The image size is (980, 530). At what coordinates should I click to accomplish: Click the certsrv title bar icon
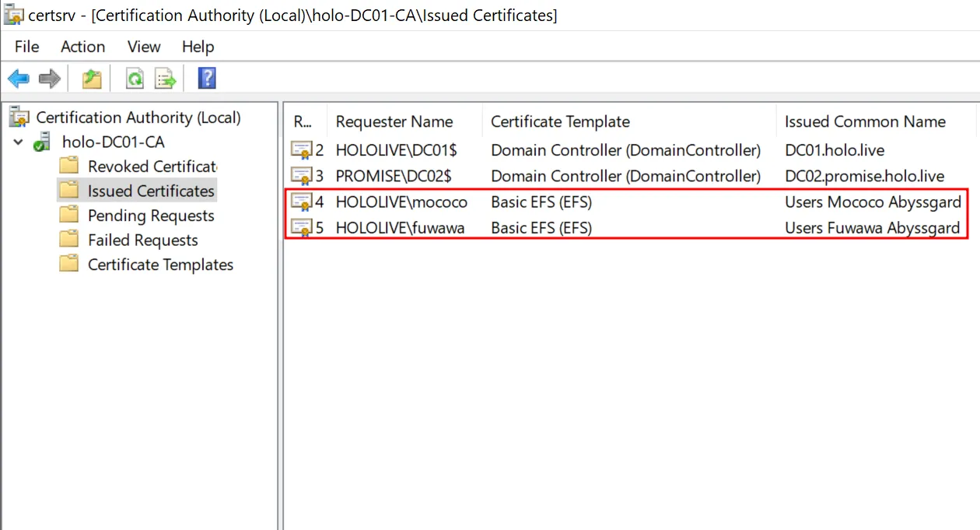[13, 15]
